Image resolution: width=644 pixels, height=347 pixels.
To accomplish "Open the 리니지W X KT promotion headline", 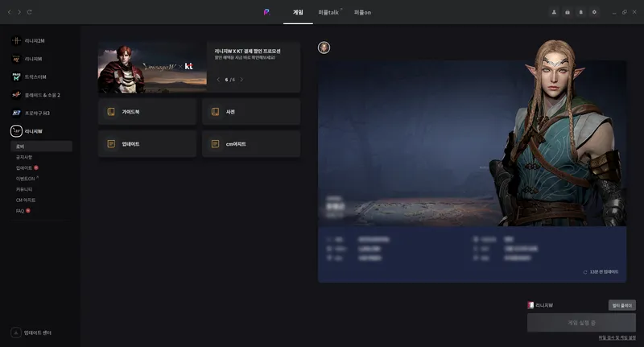I will [247, 51].
